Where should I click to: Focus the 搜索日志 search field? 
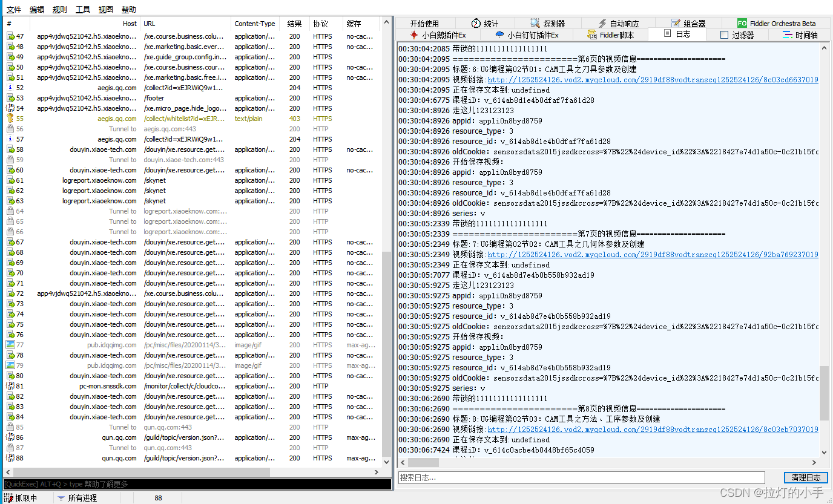[581, 477]
